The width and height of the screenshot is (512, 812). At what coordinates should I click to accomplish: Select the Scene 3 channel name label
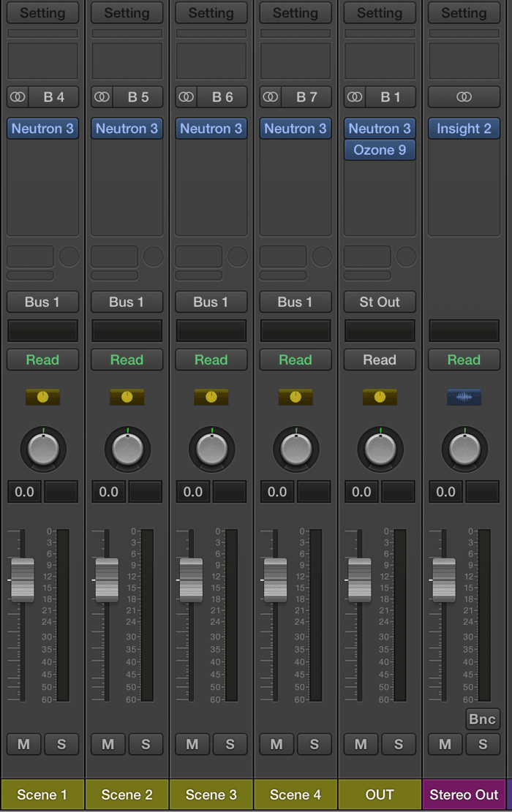(211, 795)
